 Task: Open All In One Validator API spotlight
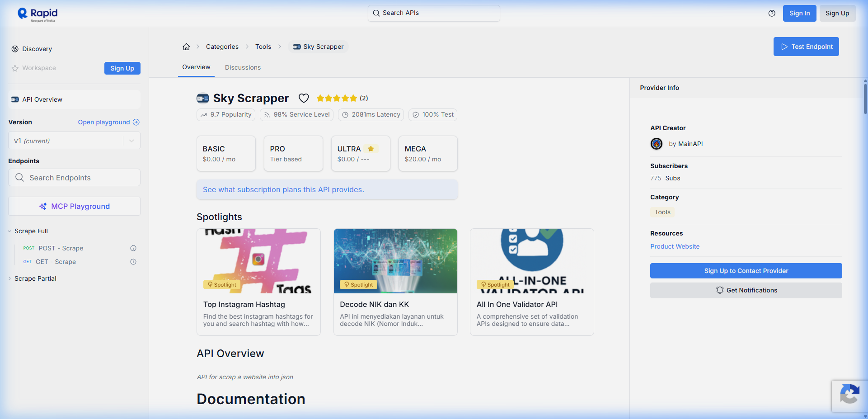pos(532,282)
